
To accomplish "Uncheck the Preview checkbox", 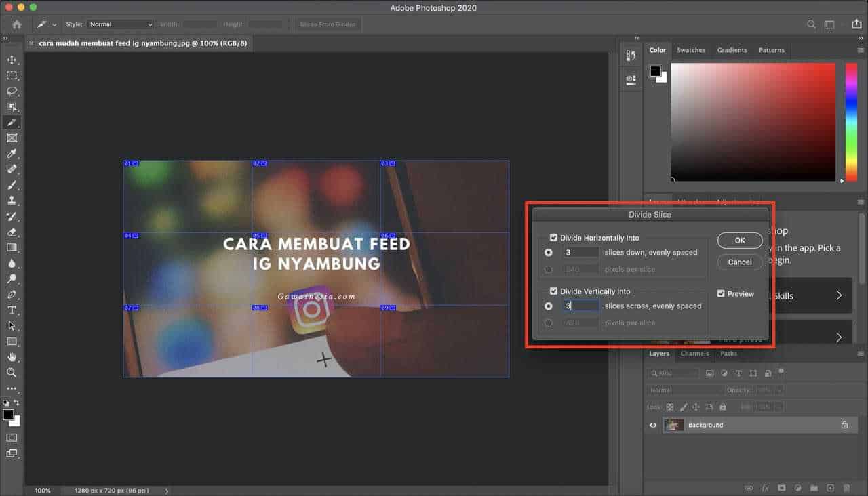I will pyautogui.click(x=721, y=294).
